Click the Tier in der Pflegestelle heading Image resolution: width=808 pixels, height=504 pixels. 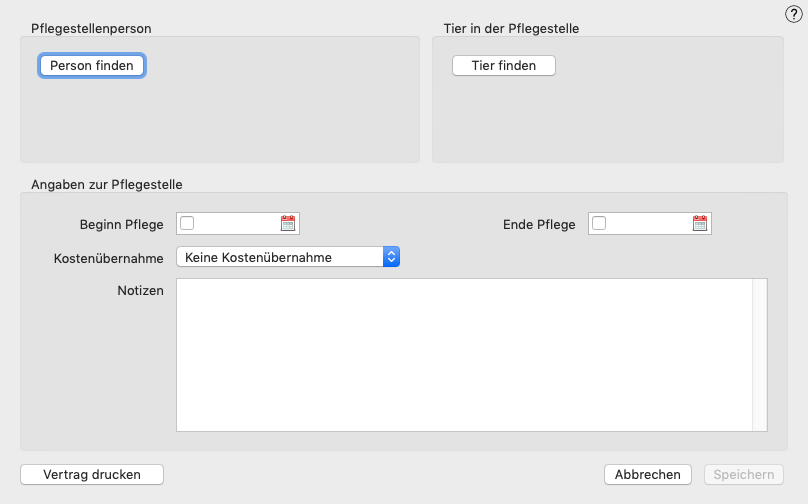click(x=511, y=28)
